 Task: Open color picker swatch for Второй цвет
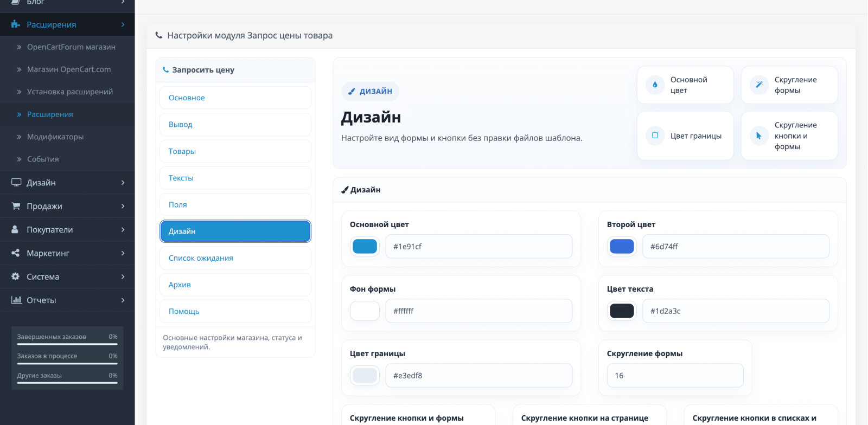tap(622, 246)
